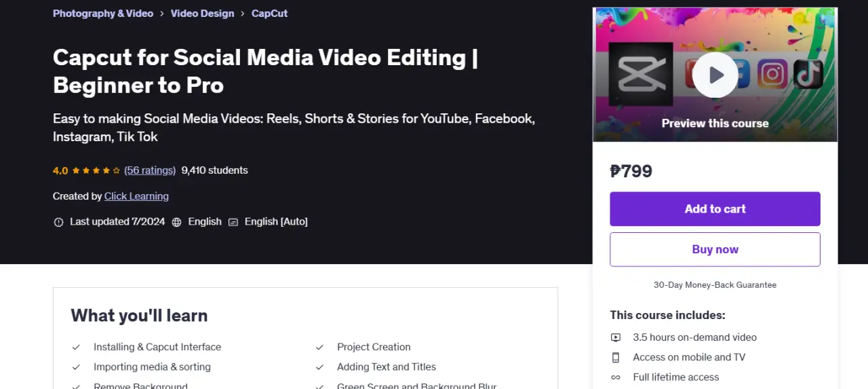Click the This course includes heading

[667, 315]
